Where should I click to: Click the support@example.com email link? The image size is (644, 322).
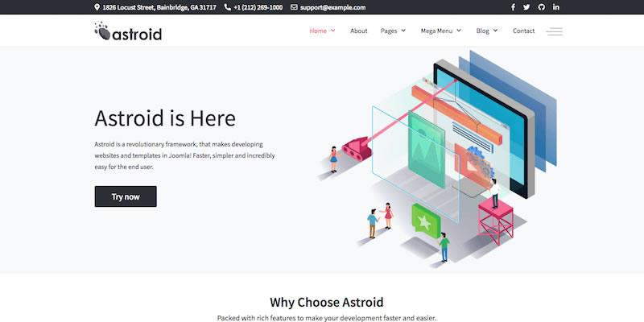coord(333,7)
